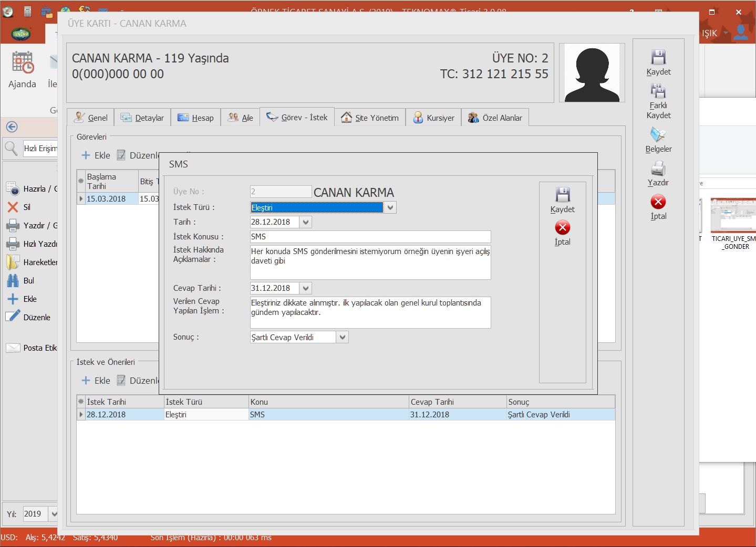The image size is (756, 547).
Task: Open Belgeler documents icon
Action: click(x=658, y=135)
